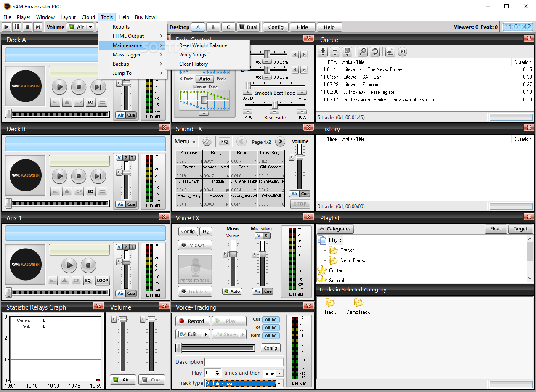
Task: Click Deck B CP icon
Action: (x=79, y=191)
